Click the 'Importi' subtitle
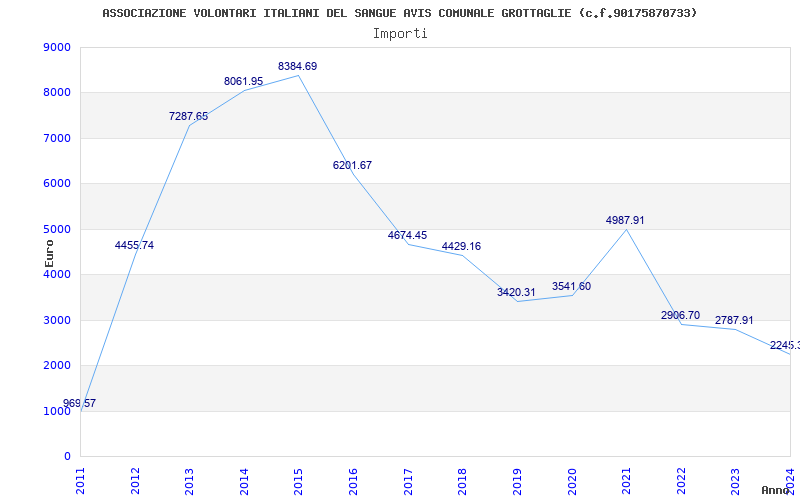This screenshot has height=500, width=800. (x=400, y=34)
